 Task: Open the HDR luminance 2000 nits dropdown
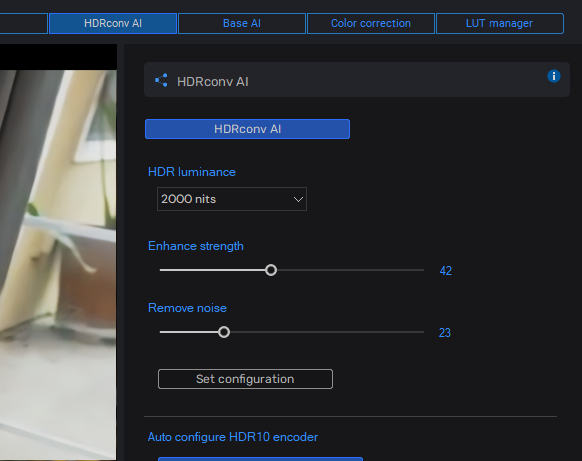(x=232, y=199)
